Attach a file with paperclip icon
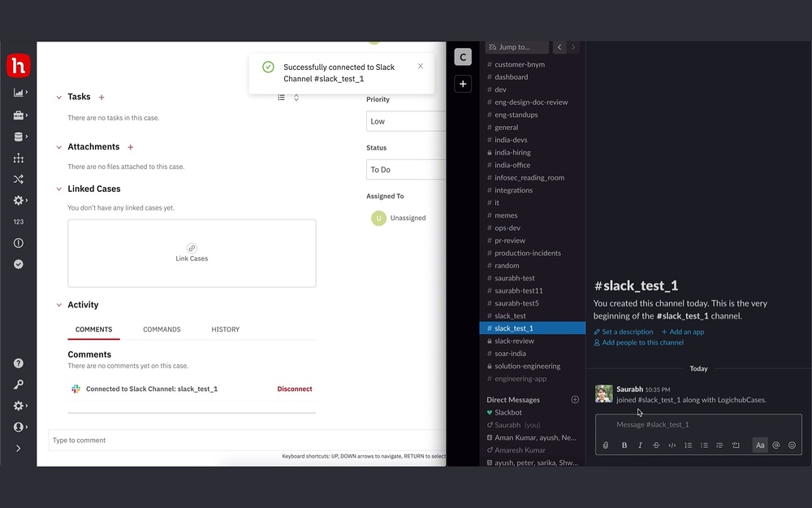 pos(606,445)
